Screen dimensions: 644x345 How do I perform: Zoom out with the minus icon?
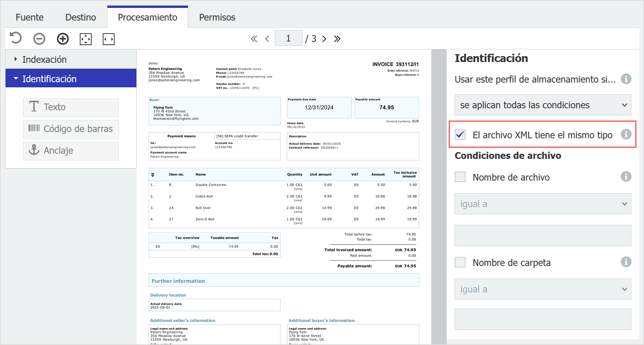tap(39, 39)
